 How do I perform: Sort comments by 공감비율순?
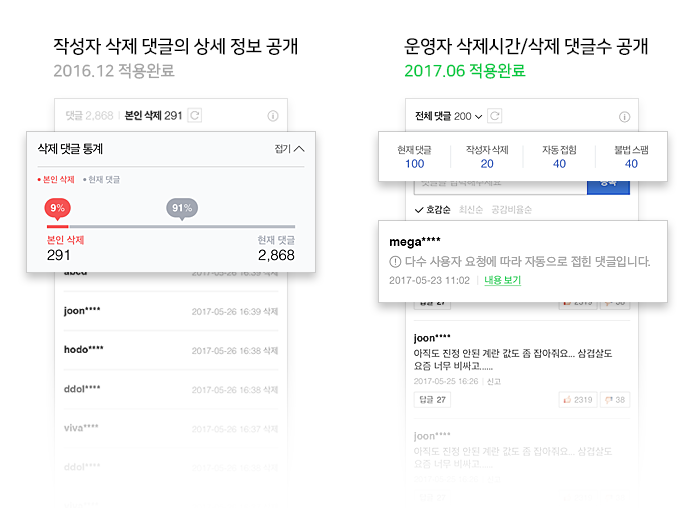point(511,210)
